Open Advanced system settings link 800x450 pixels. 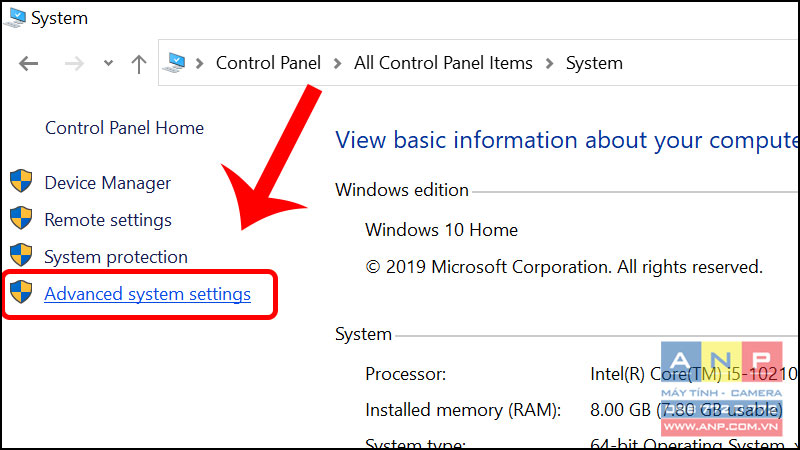pyautogui.click(x=147, y=294)
